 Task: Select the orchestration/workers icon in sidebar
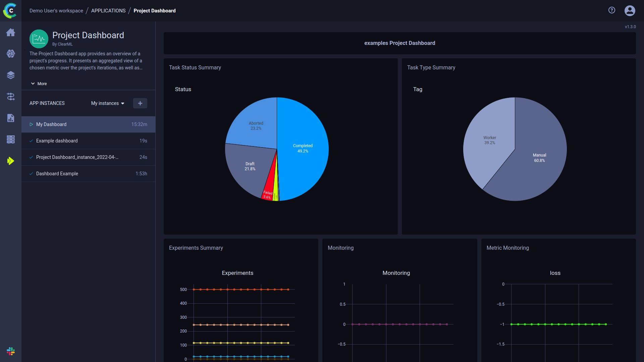[x=11, y=139]
